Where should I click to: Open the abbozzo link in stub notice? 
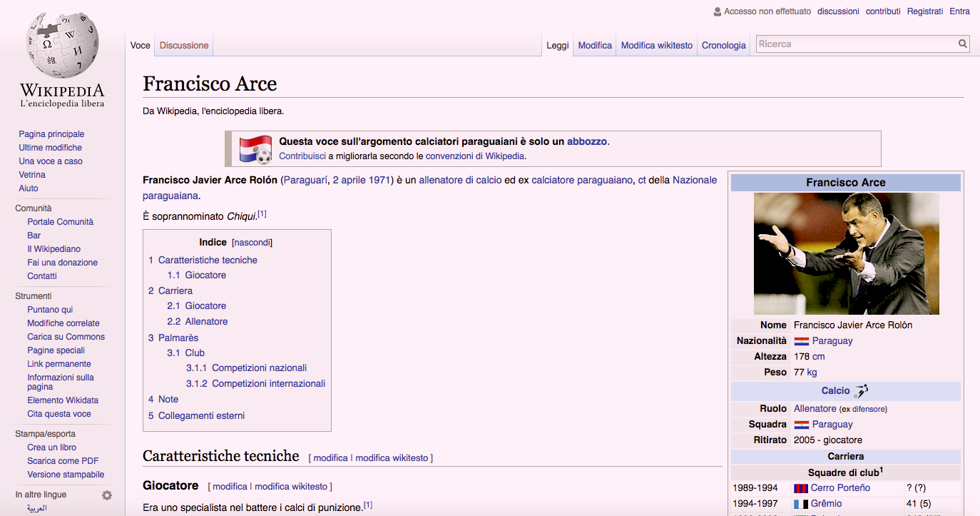[x=587, y=141]
